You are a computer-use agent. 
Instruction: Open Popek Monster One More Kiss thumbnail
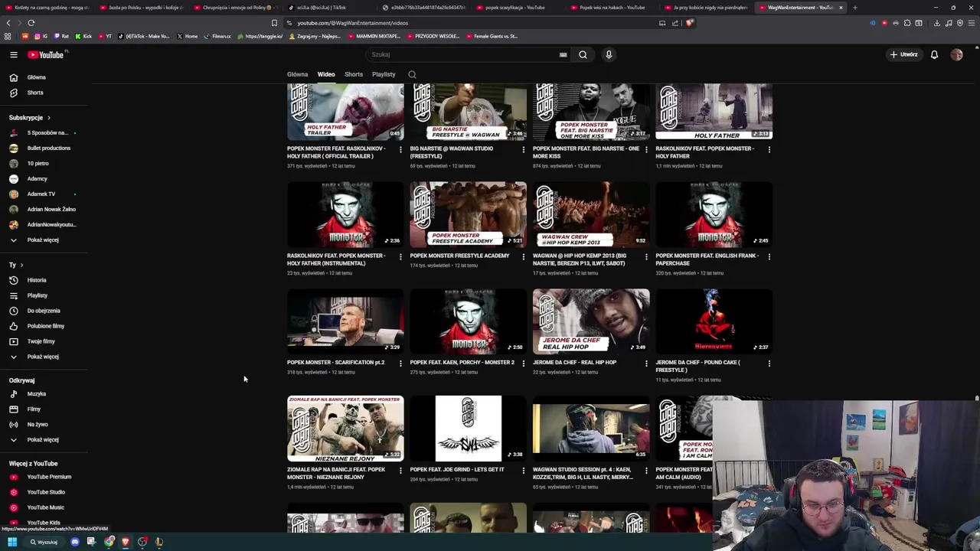coord(591,112)
